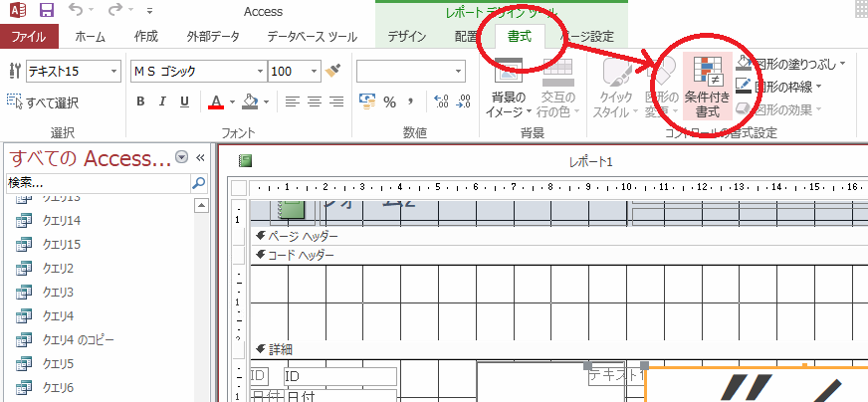Toggle underline formatting

[x=184, y=101]
